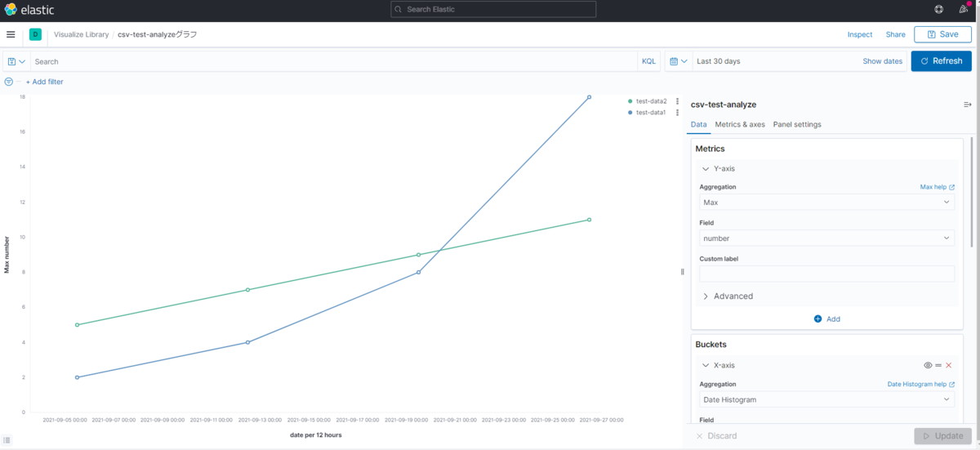Select the test-data1 legend color dot
This screenshot has height=450, width=980.
click(630, 113)
